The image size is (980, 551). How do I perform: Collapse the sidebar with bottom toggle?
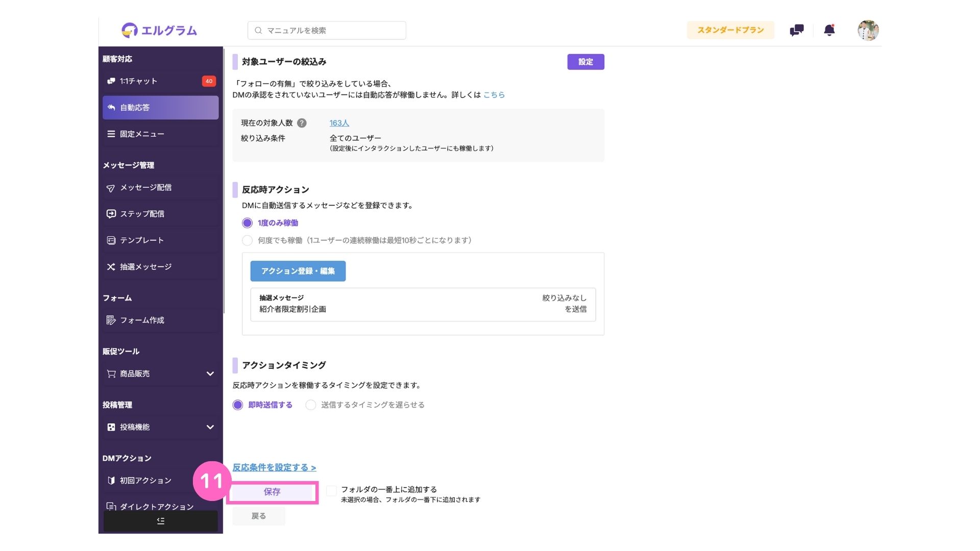pyautogui.click(x=160, y=521)
